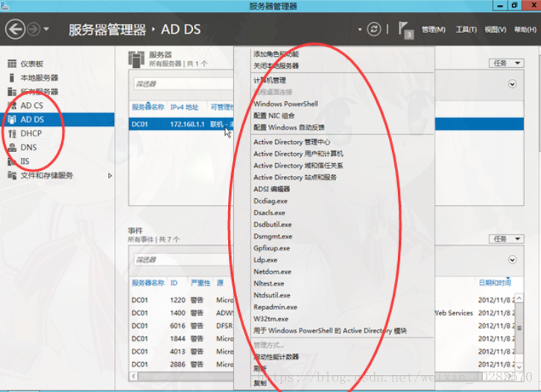Image resolution: width=541 pixels, height=392 pixels.
Task: Open the navigation history dropdown arrow
Action: (46, 29)
